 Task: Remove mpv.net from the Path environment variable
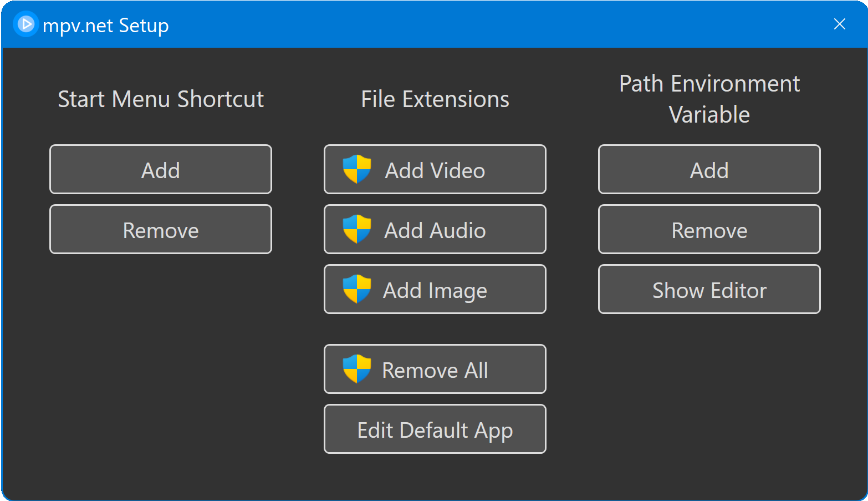(x=709, y=229)
